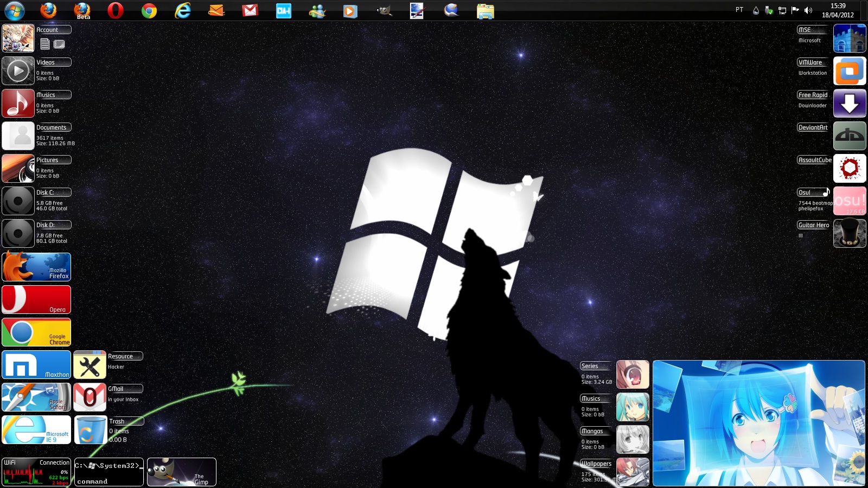Open the Wallpapers folder thumbnail
Image resolution: width=868 pixels, height=488 pixels.
click(633, 472)
